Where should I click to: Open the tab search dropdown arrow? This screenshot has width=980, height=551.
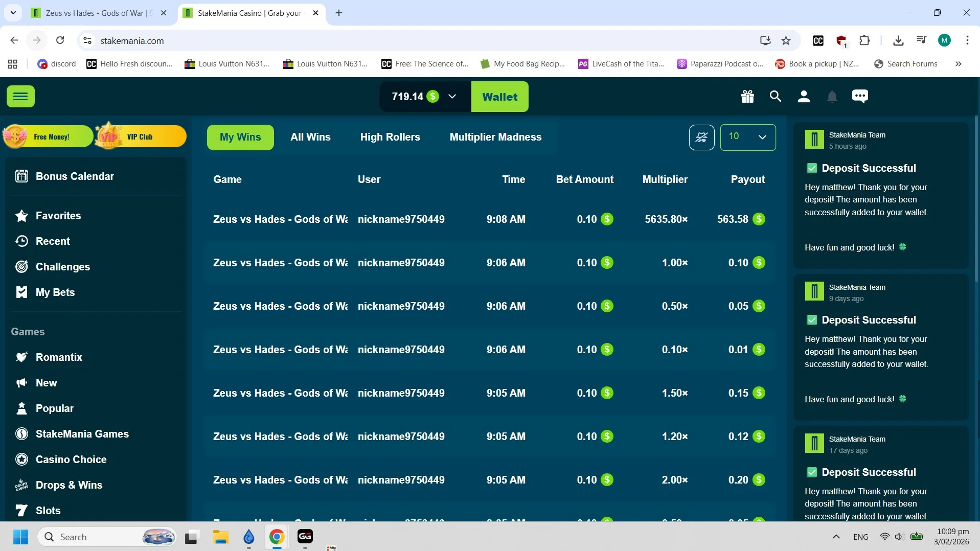coord(13,13)
